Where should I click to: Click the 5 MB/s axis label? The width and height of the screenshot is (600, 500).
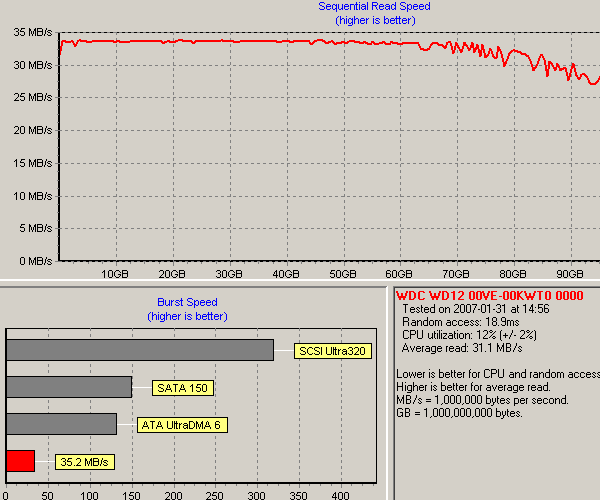pyautogui.click(x=36, y=228)
